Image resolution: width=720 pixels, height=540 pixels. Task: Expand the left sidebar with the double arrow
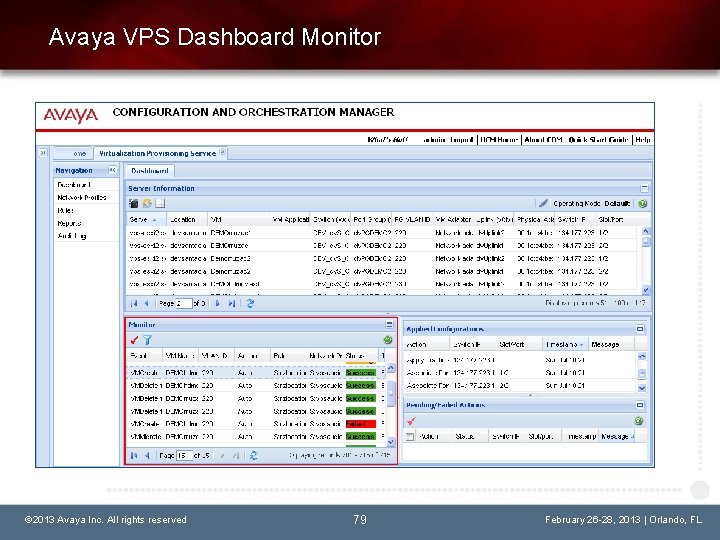pos(43,152)
